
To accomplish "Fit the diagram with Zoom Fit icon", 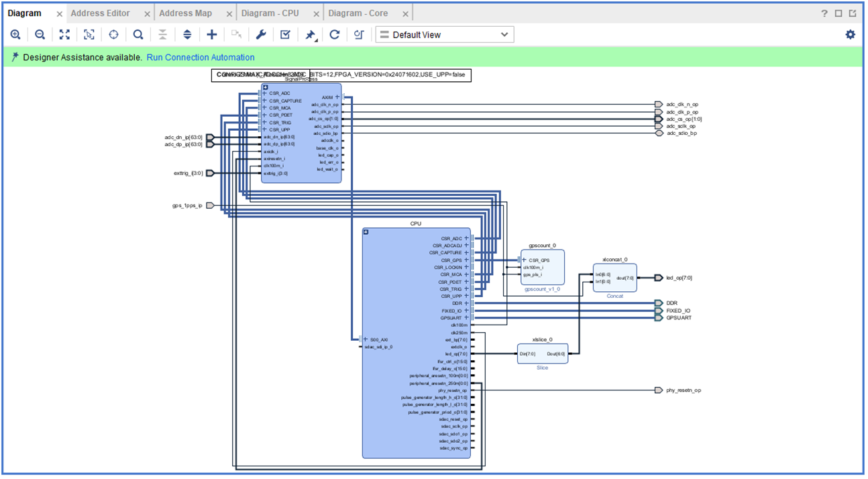I will tap(64, 35).
